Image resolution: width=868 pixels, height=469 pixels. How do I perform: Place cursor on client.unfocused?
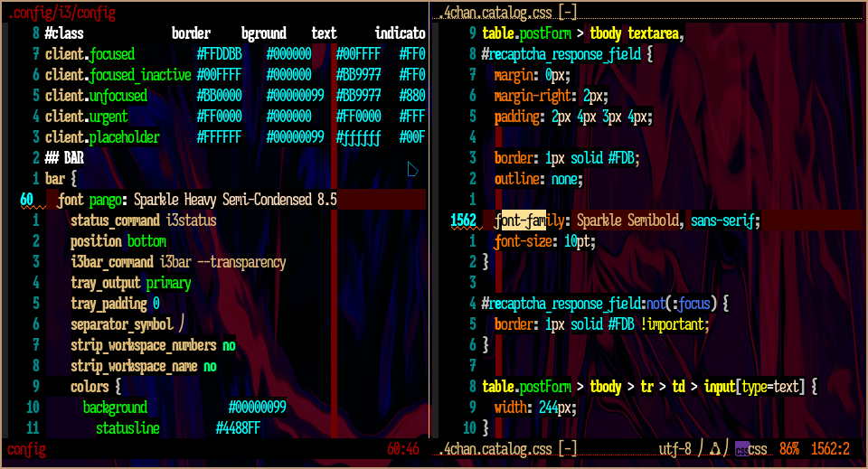(97, 96)
